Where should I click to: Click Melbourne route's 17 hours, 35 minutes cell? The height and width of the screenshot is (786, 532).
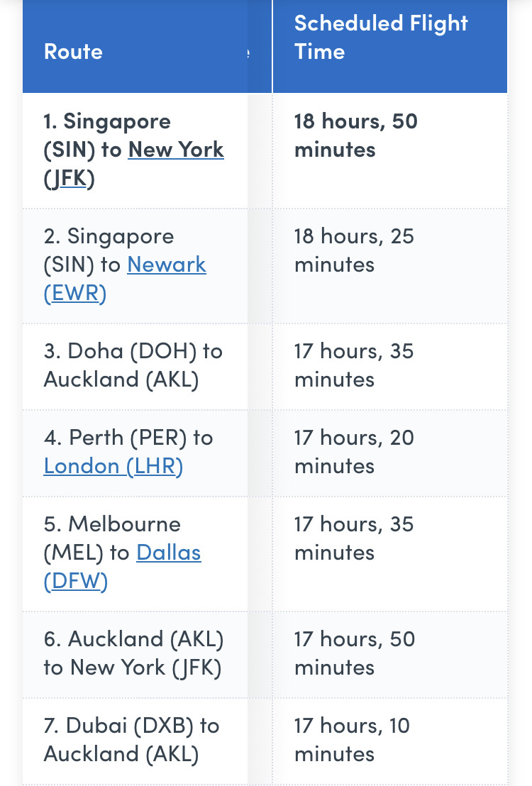coord(390,554)
